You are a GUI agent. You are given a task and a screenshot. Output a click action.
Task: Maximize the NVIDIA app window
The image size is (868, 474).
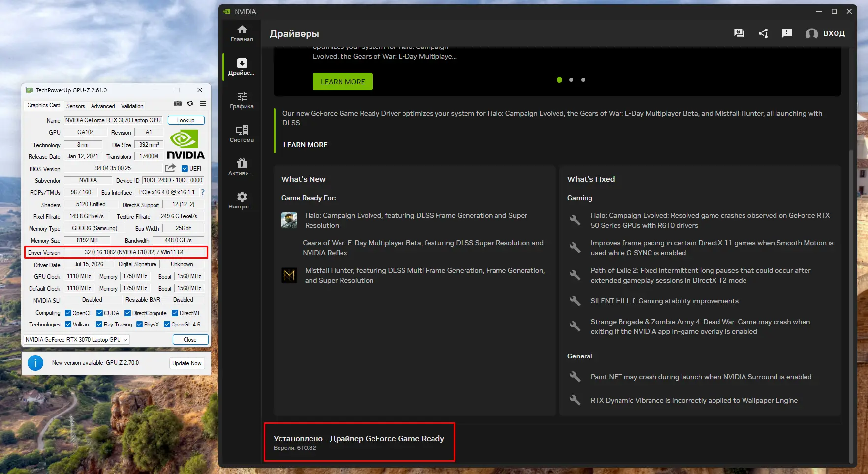tap(834, 11)
